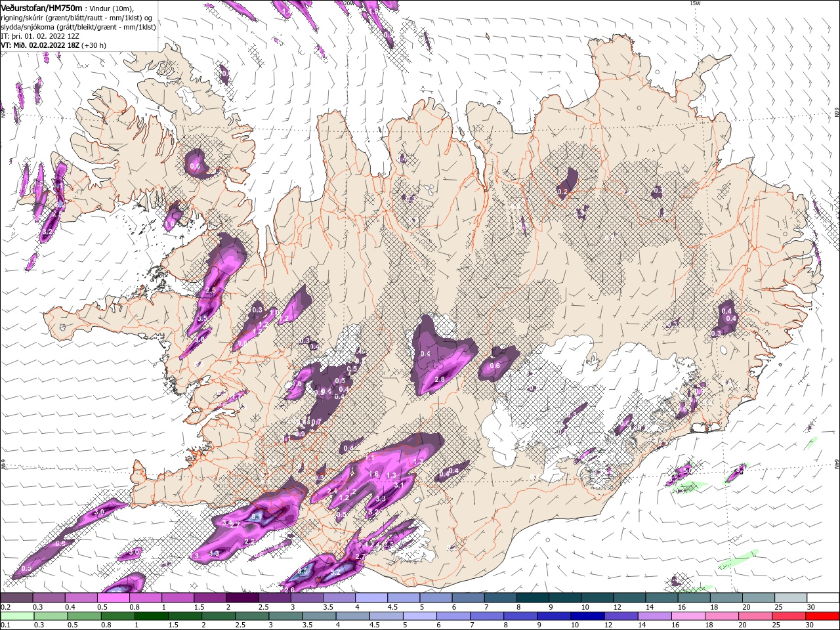Viewport: 840px width, 630px height.
Task: Select the top legend row's 25 light gray swatch
Action: (x=791, y=598)
